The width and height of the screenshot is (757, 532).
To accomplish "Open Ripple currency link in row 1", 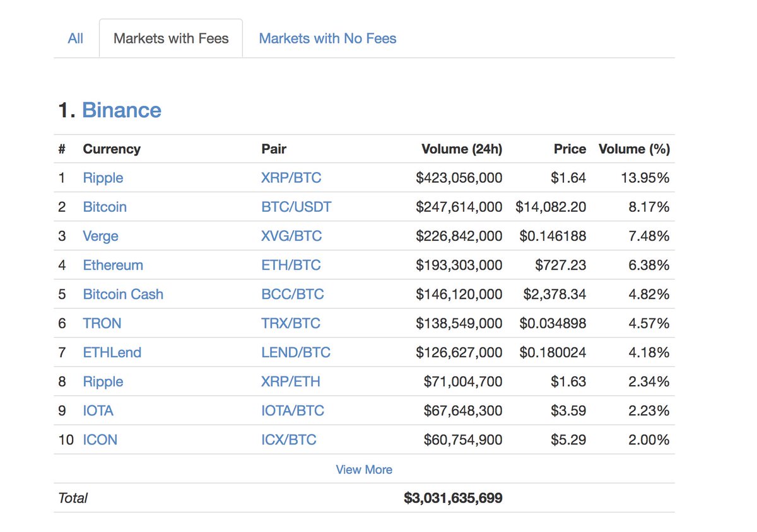I will (x=103, y=178).
